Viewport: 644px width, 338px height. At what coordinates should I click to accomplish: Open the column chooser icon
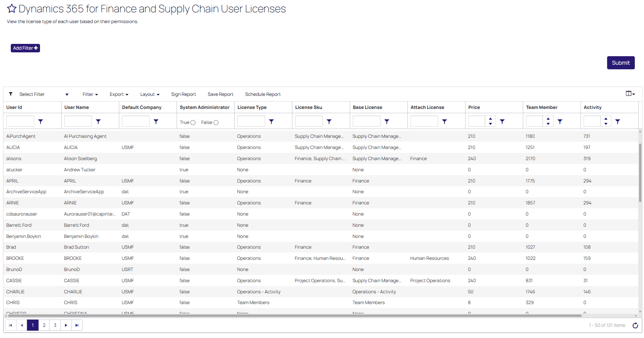(630, 94)
